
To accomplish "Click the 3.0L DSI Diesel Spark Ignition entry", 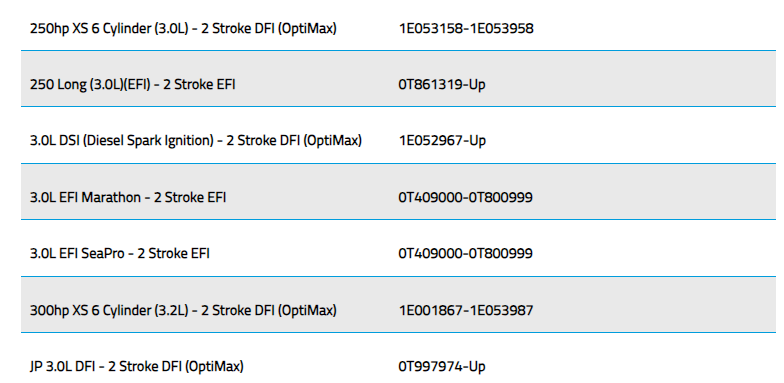I will 196,140.
